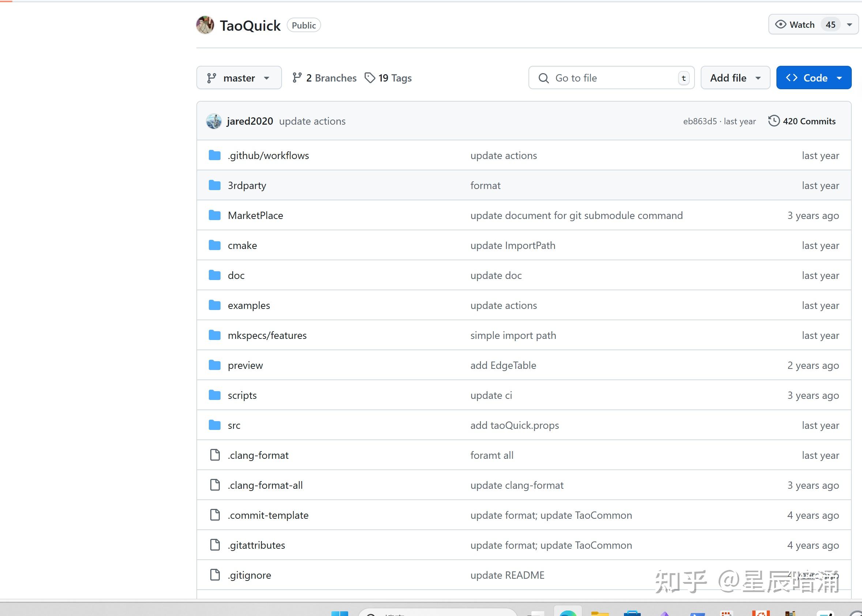
Task: Click the eye icon on Watch button
Action: point(780,24)
